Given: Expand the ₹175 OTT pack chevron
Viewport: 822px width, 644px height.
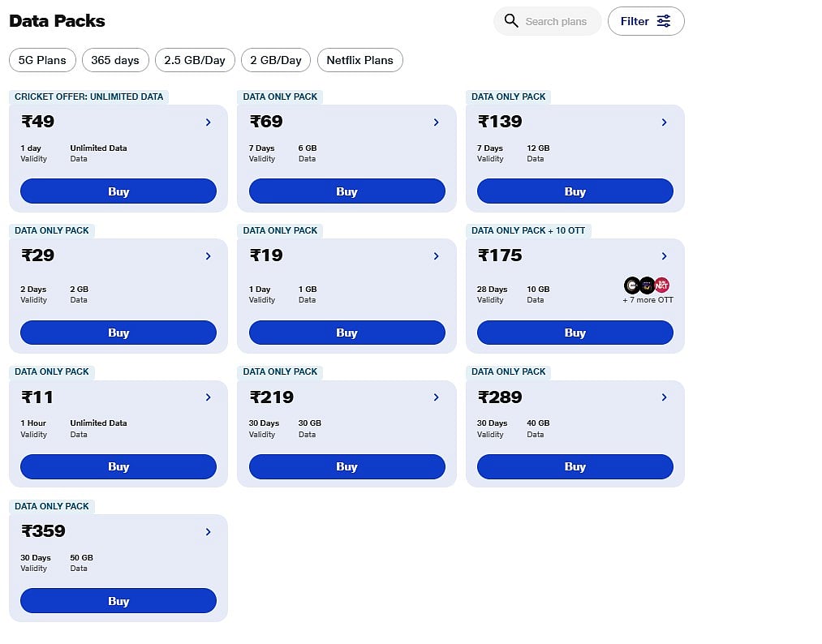Looking at the screenshot, I should (x=665, y=256).
